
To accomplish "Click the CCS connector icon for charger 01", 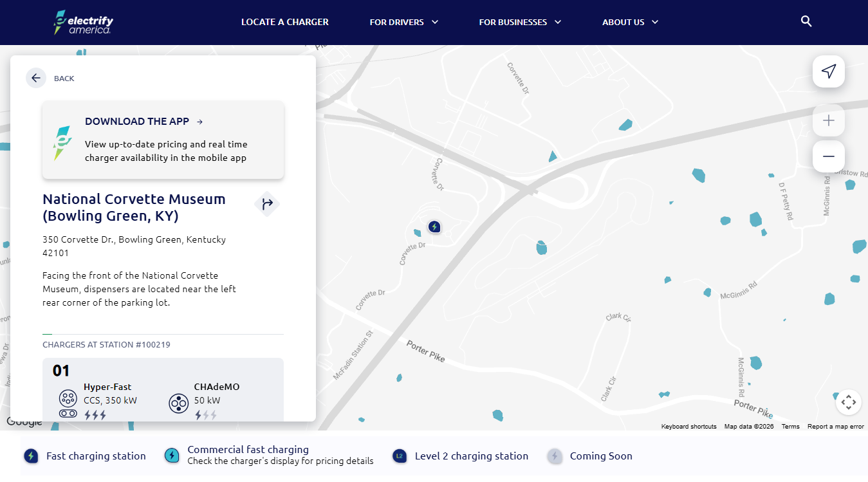I will tap(68, 404).
